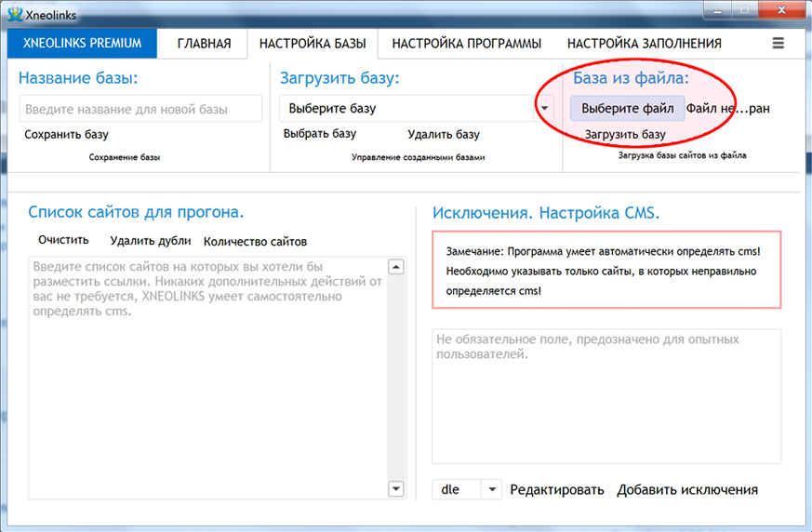Screen dimensions: 812x532
Task: Open the dle CMS dropdown
Action: 467,489
